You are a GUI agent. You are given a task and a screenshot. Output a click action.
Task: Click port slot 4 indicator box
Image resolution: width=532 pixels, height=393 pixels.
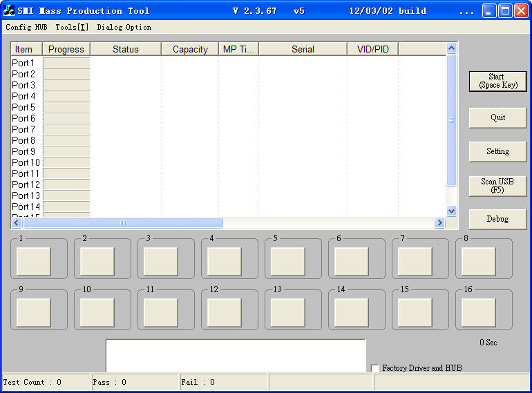[225, 261]
